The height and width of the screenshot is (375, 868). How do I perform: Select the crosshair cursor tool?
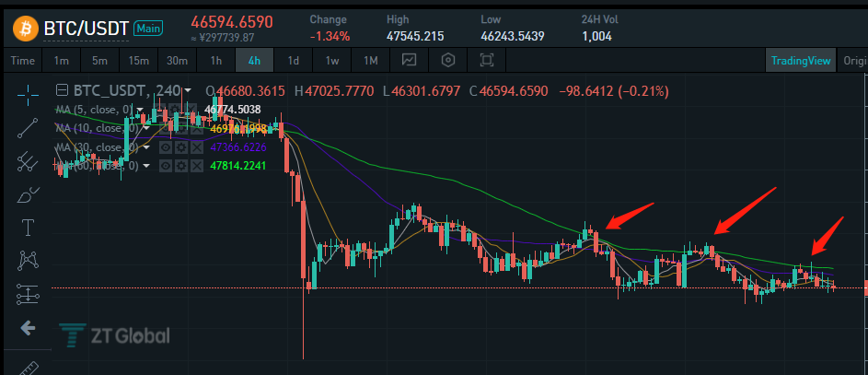coord(28,95)
